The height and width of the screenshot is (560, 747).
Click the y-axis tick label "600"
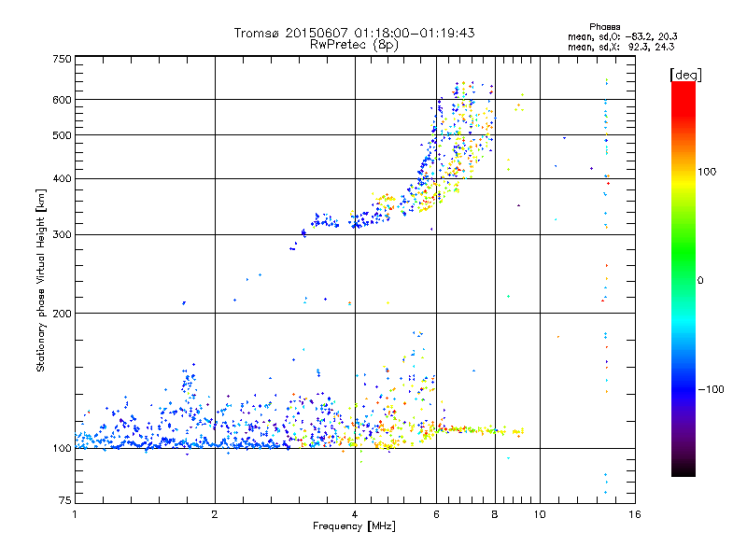62,100
